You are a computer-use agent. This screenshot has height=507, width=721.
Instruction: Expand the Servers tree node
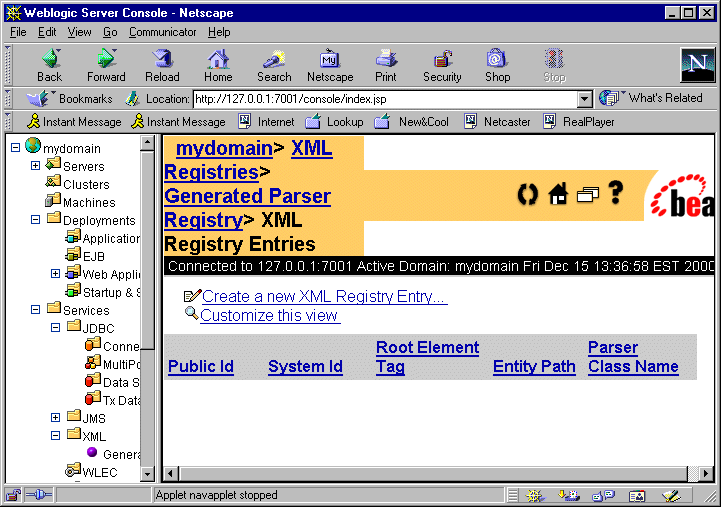point(35,165)
